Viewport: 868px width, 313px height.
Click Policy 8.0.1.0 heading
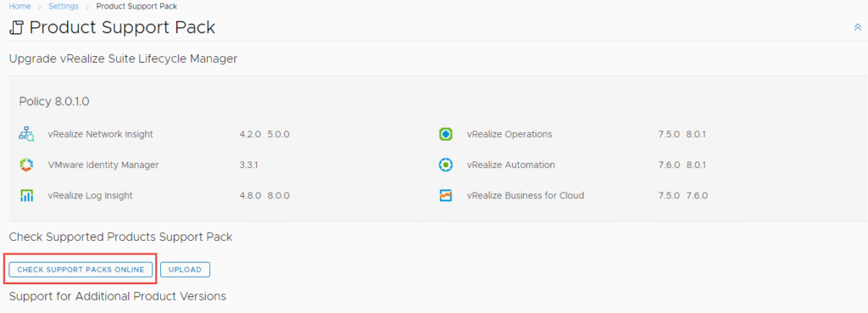54,102
